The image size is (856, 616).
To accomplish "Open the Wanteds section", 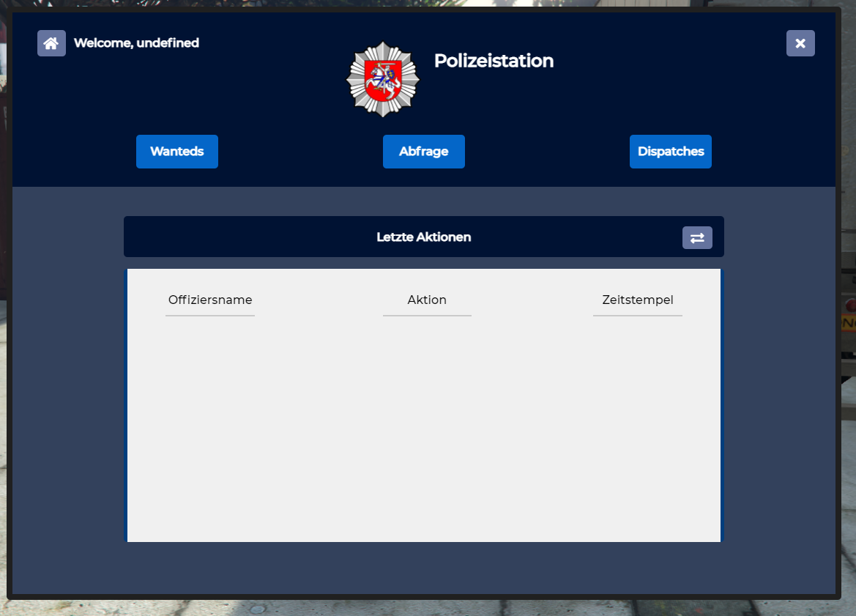I will click(177, 152).
